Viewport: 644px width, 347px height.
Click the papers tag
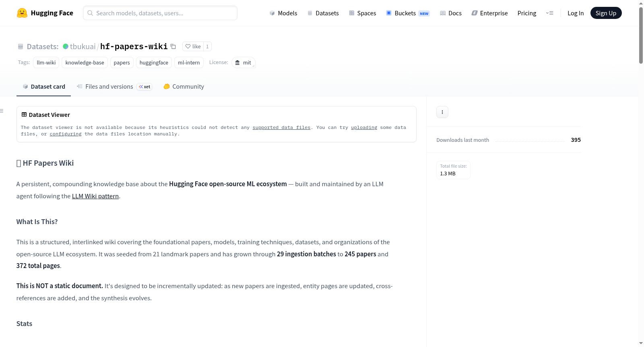tap(122, 62)
